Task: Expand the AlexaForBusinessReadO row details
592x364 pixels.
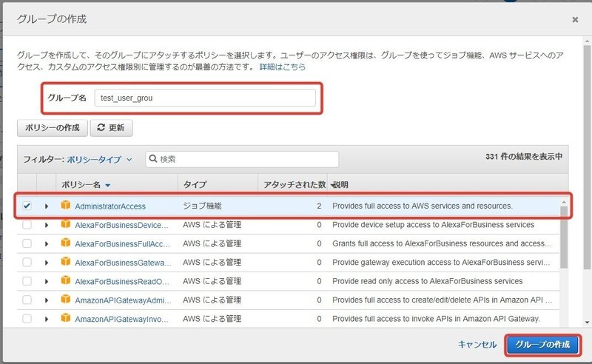Action: click(x=47, y=281)
